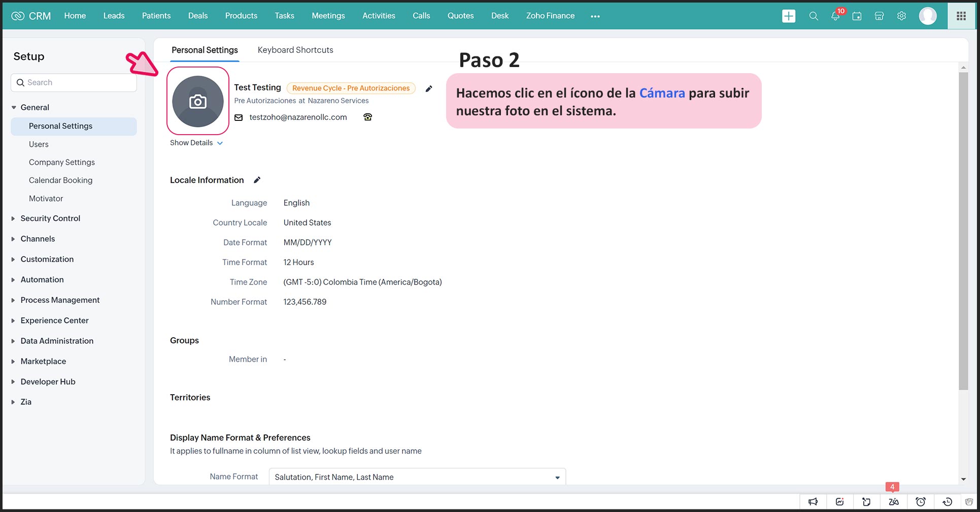Viewport: 980px width, 512px height.
Task: Edit Locale Information with the pencil icon
Action: coord(257,180)
